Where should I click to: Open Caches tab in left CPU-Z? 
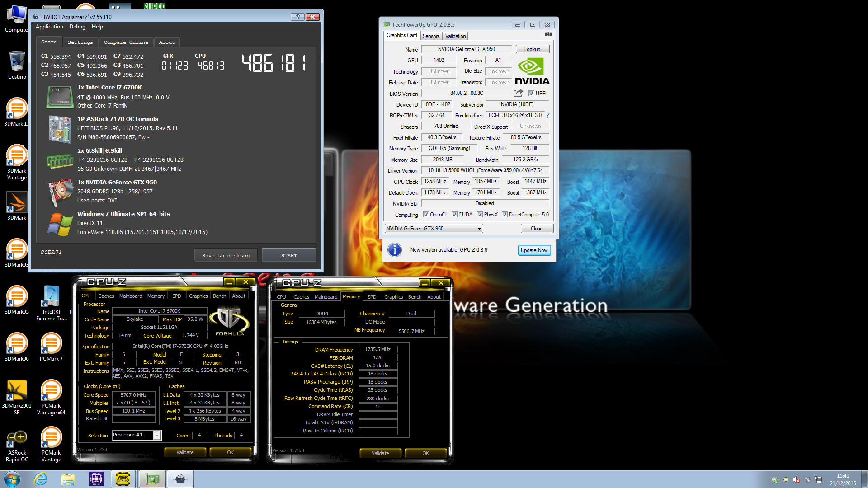[x=106, y=296]
